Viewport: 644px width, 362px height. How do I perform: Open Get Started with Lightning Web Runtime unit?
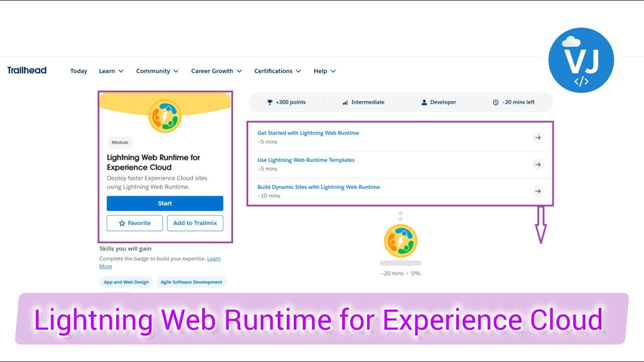coord(308,133)
